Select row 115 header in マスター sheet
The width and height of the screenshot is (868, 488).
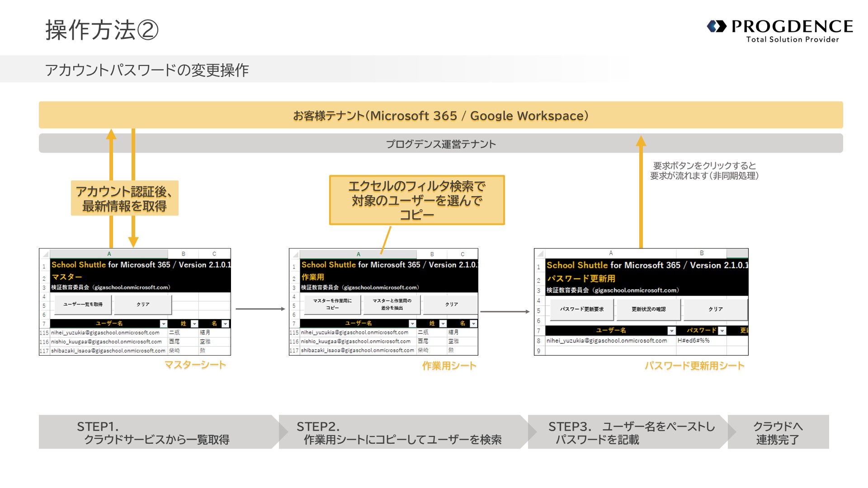point(44,333)
